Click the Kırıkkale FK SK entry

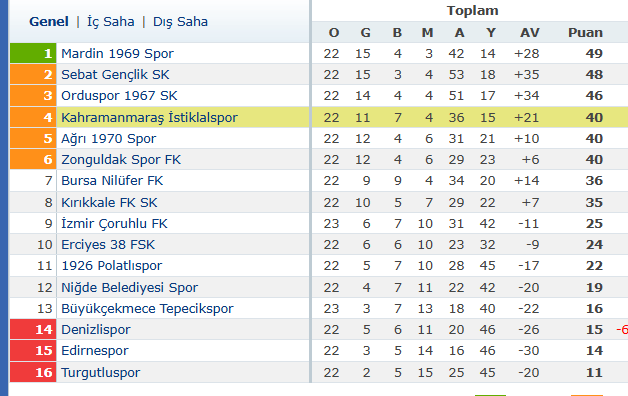[109, 202]
